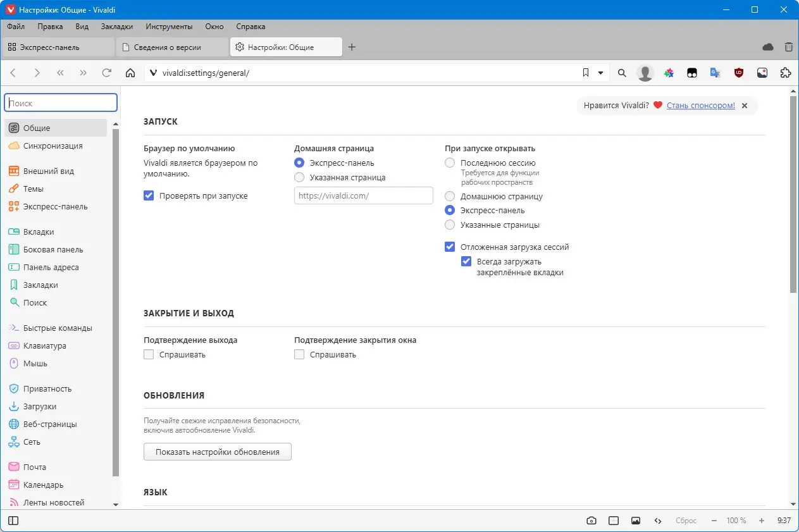Go to the home page icon

[x=130, y=73]
